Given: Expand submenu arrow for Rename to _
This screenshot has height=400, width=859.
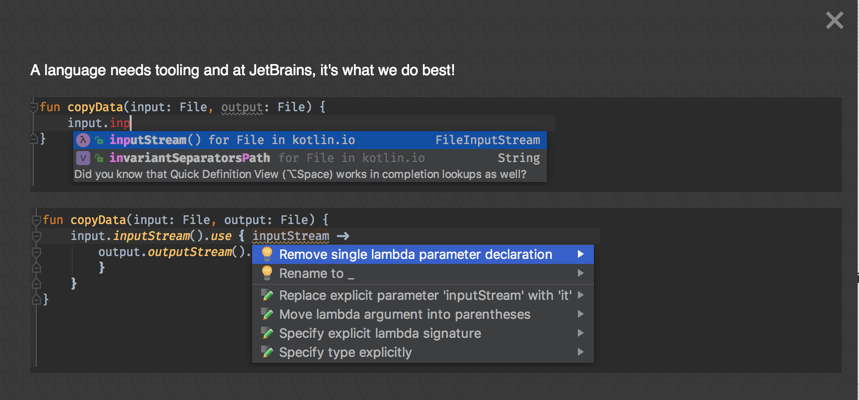Looking at the screenshot, I should point(581,273).
